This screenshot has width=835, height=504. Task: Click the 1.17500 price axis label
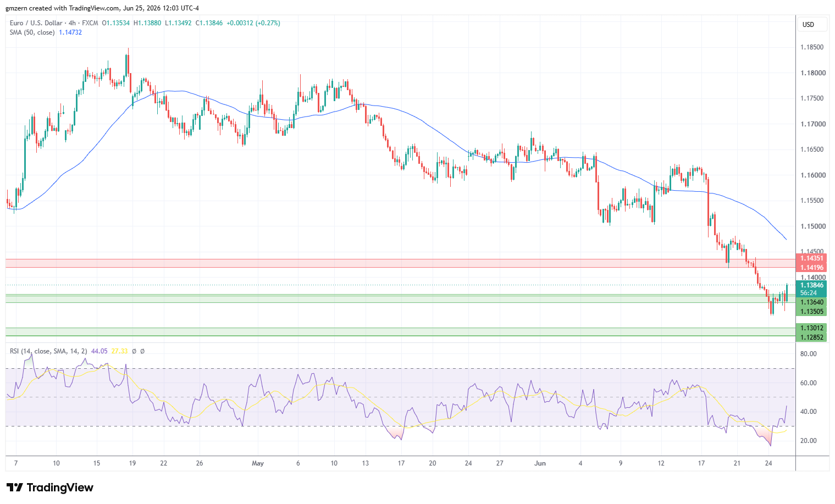[x=812, y=98]
